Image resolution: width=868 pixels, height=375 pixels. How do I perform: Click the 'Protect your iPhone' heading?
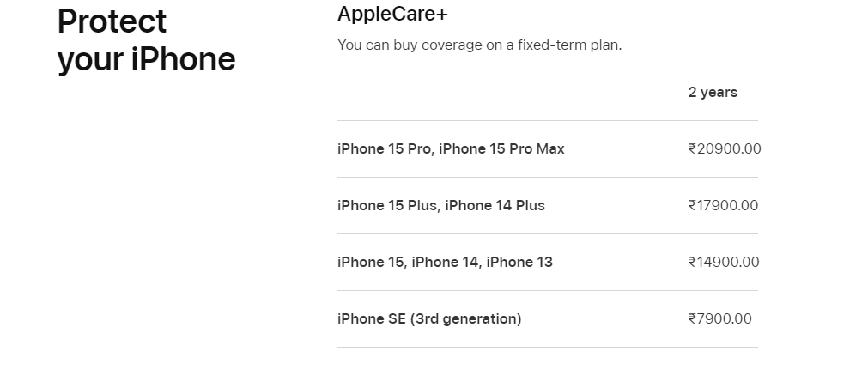[147, 40]
